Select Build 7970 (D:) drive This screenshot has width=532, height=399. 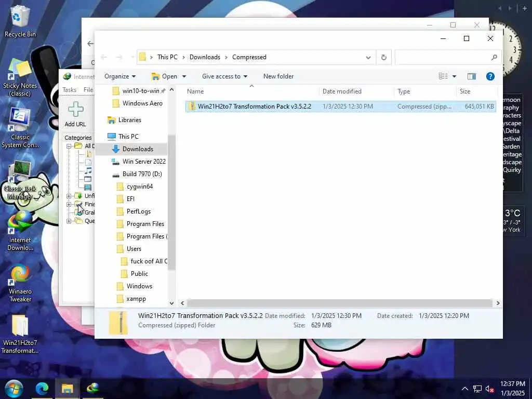(137, 174)
